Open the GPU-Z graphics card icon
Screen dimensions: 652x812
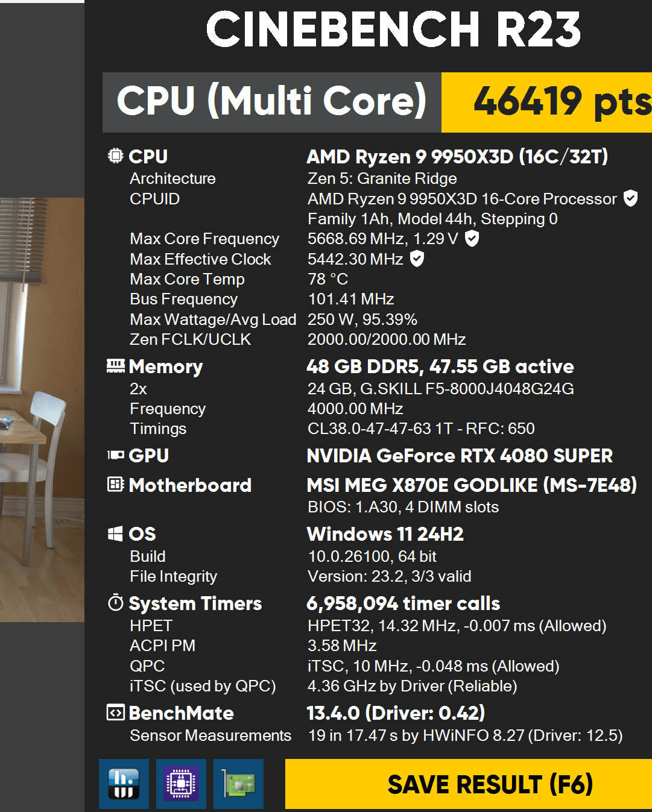[x=238, y=784]
